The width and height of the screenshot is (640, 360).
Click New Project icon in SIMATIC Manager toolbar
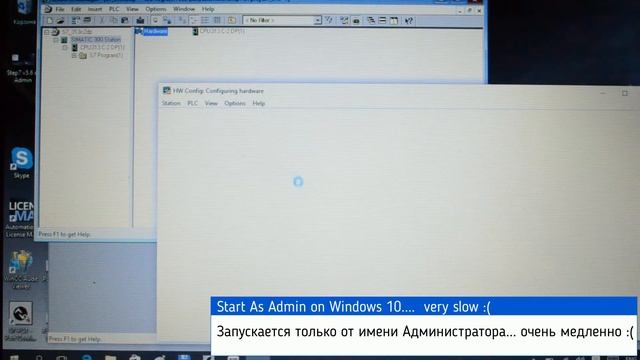tap(49, 20)
